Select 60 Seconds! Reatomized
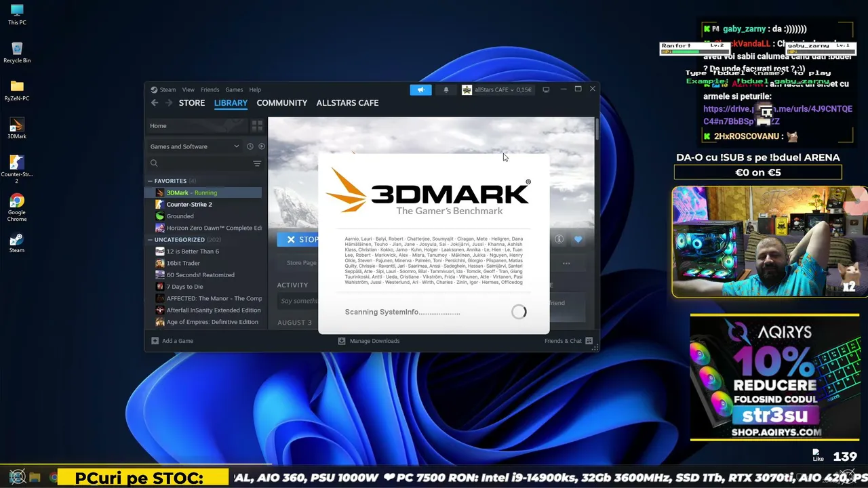Viewport: 868px width, 488px height. tap(203, 275)
